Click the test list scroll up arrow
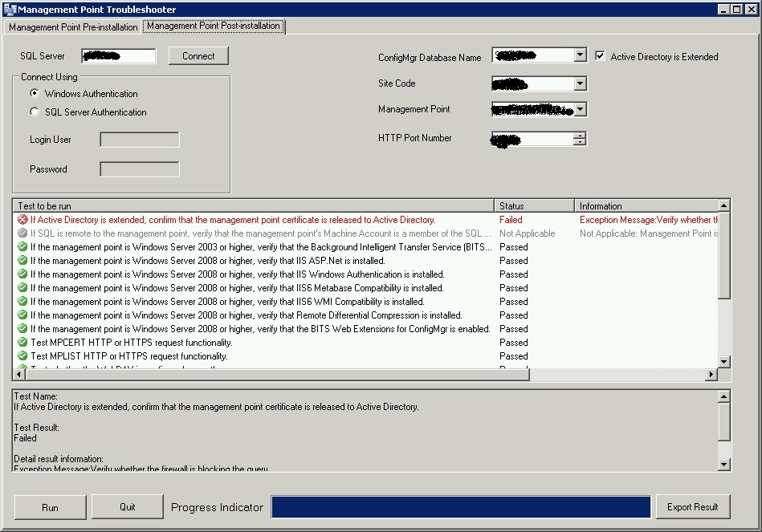This screenshot has height=532, width=762. tap(724, 205)
